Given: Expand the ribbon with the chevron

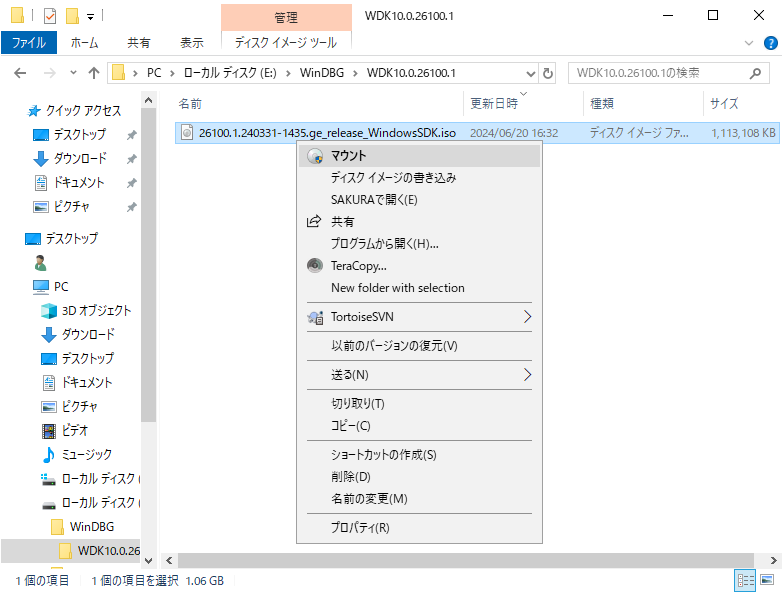Looking at the screenshot, I should [749, 43].
